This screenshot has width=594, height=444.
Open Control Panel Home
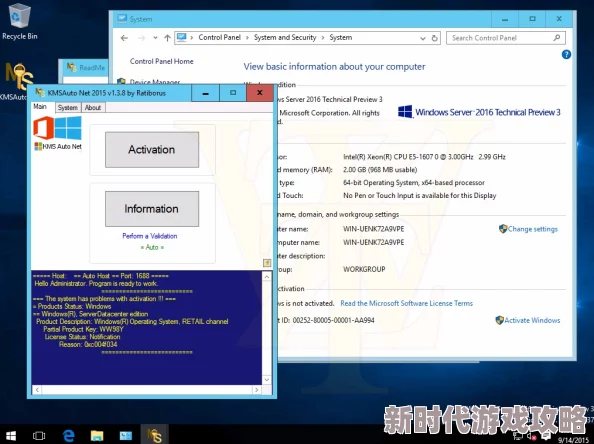click(161, 61)
